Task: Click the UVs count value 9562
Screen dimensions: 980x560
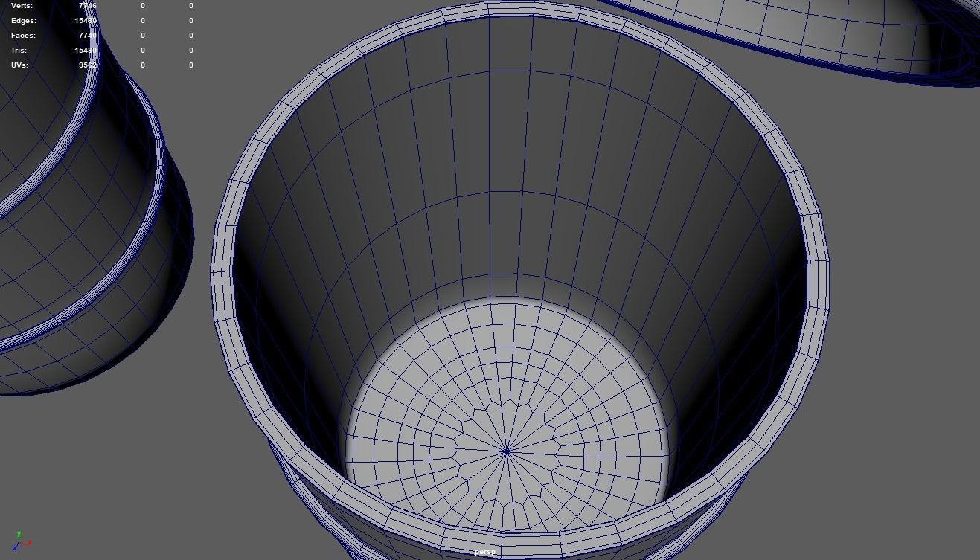Action: 88,65
